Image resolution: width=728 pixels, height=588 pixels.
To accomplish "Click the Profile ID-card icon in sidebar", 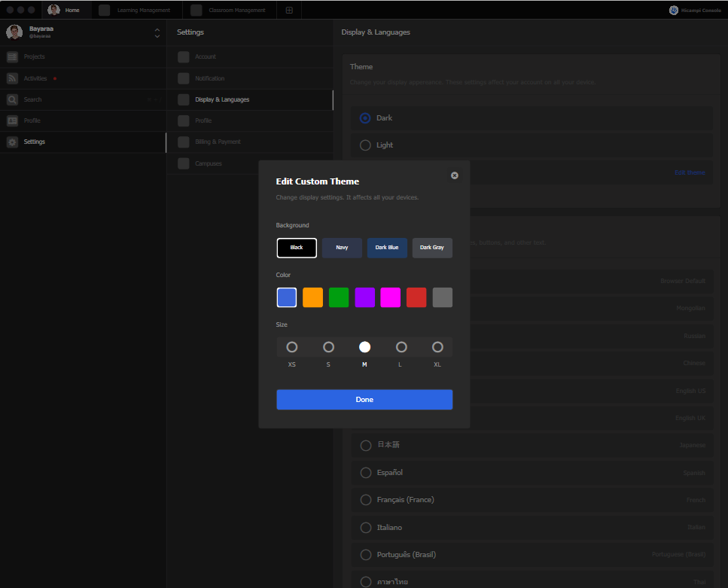I will 12,120.
